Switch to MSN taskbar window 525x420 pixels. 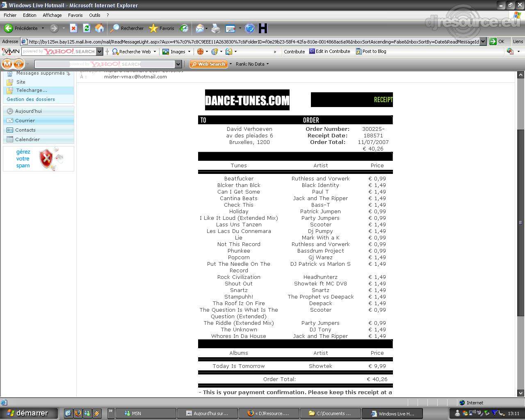pyautogui.click(x=146, y=413)
